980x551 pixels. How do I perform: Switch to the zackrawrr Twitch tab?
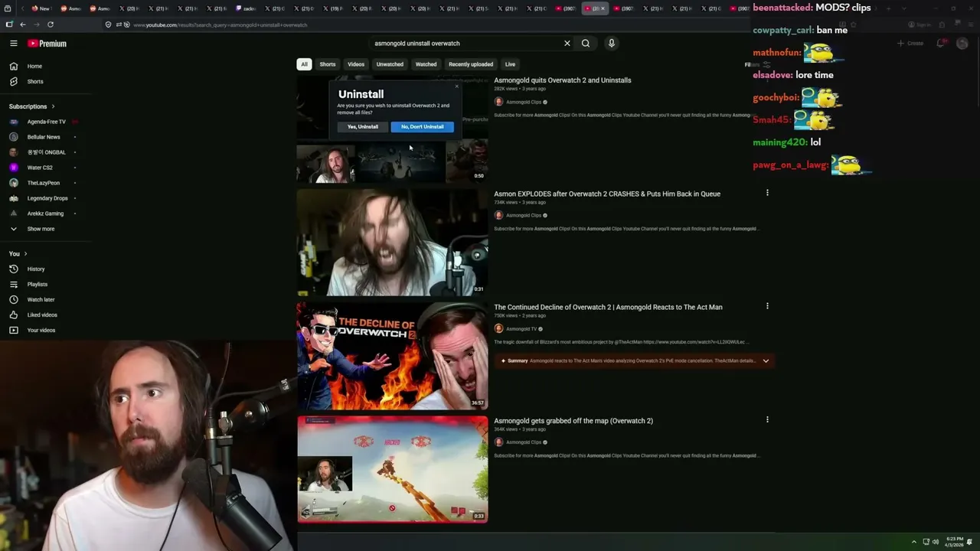246,8
